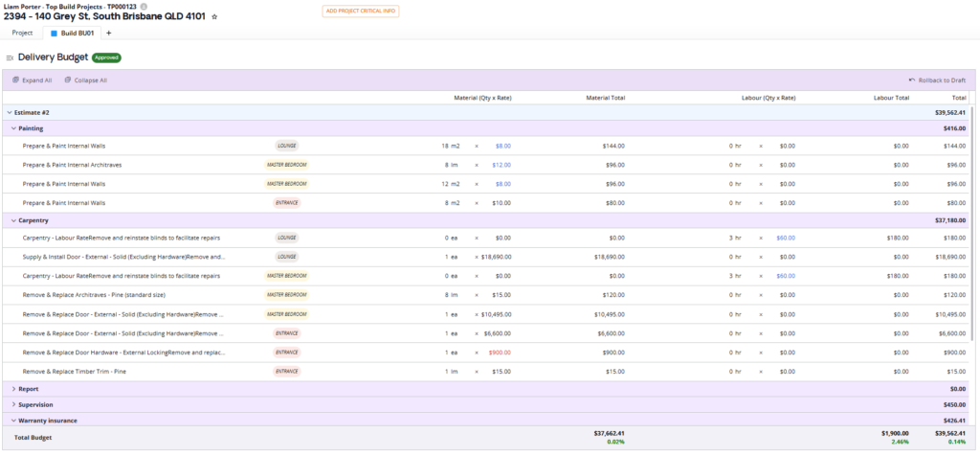Click the Expand All icon
This screenshot has width=980, height=456.
click(x=15, y=80)
